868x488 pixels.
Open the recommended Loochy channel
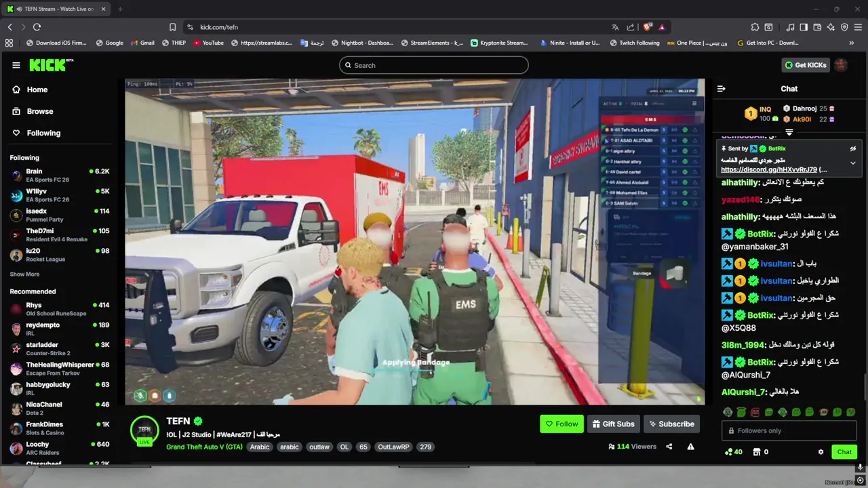pyautogui.click(x=60, y=448)
